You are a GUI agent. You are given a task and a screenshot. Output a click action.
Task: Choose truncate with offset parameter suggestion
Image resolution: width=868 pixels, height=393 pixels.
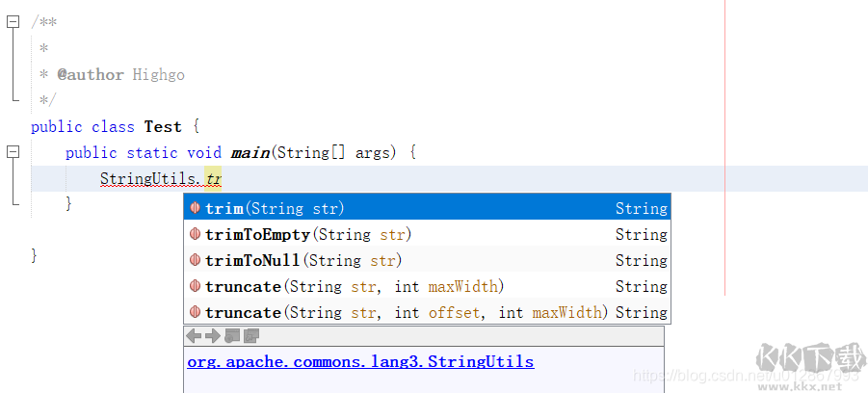(x=427, y=312)
